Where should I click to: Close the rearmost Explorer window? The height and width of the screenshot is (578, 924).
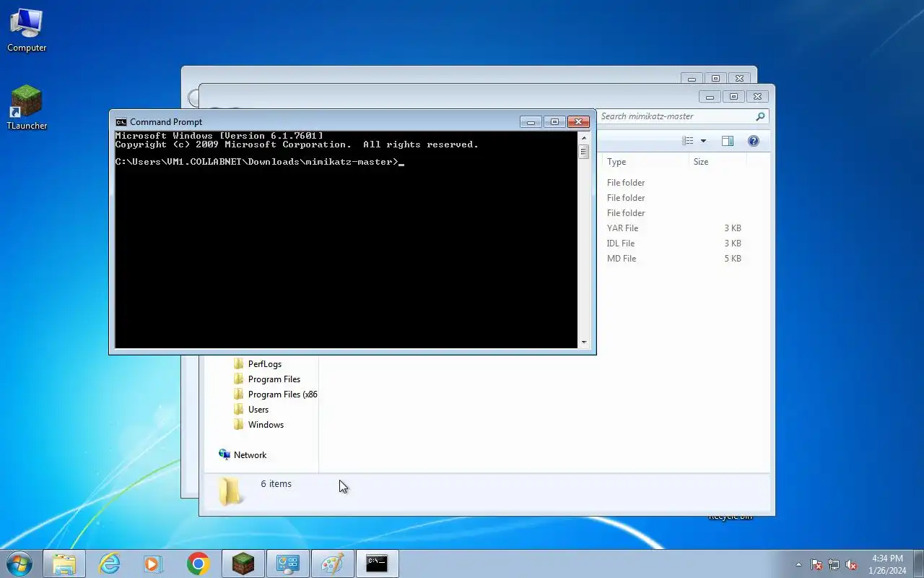(739, 79)
